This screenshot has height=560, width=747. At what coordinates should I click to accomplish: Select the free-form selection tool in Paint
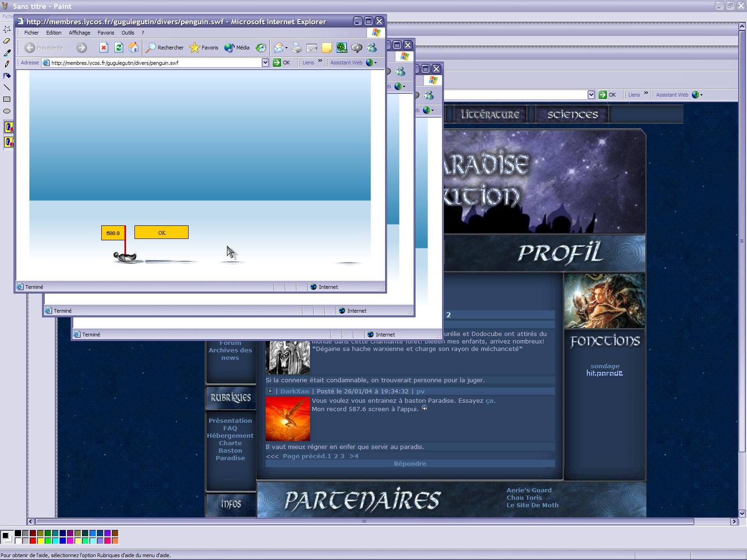click(7, 29)
